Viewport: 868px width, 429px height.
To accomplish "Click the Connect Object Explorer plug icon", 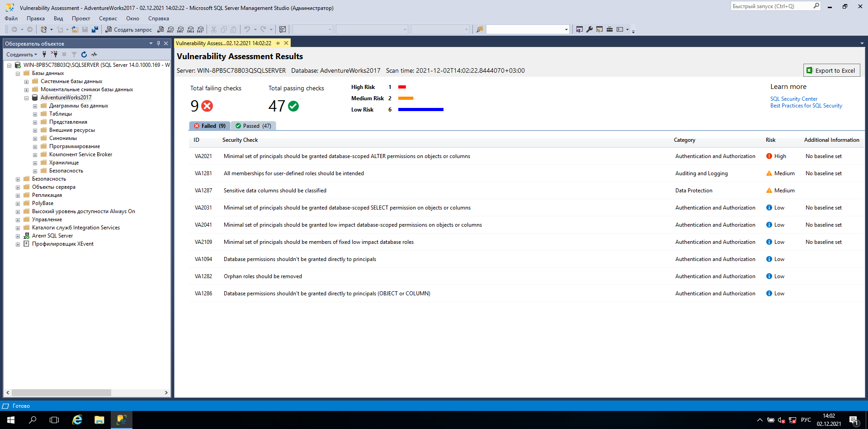I will [44, 54].
